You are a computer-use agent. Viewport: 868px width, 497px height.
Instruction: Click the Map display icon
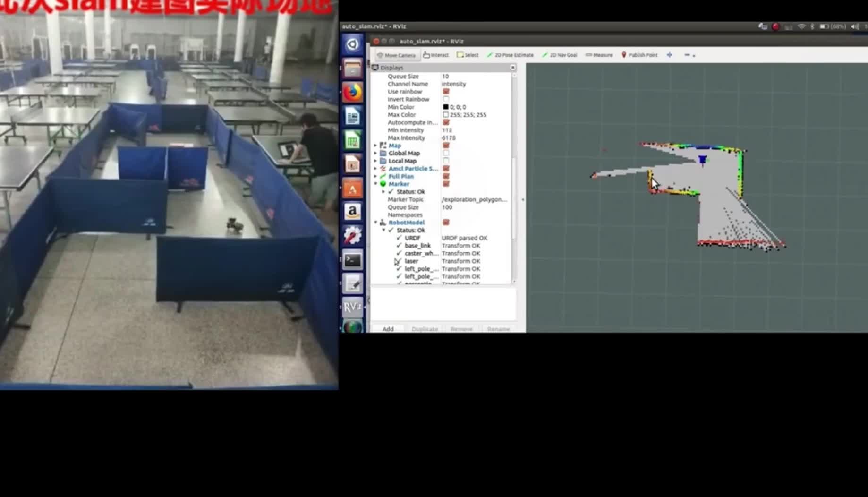383,146
